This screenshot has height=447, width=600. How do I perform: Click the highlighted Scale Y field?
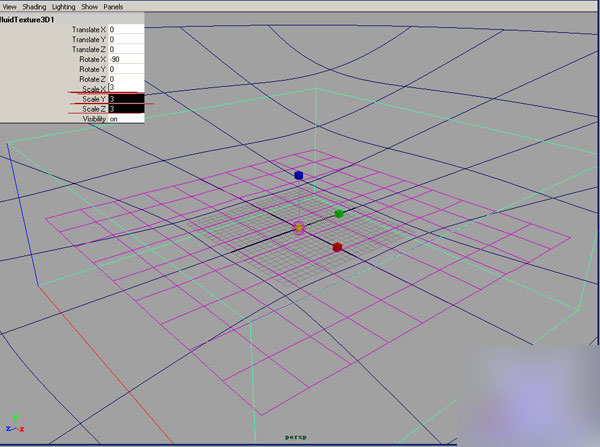tap(126, 99)
